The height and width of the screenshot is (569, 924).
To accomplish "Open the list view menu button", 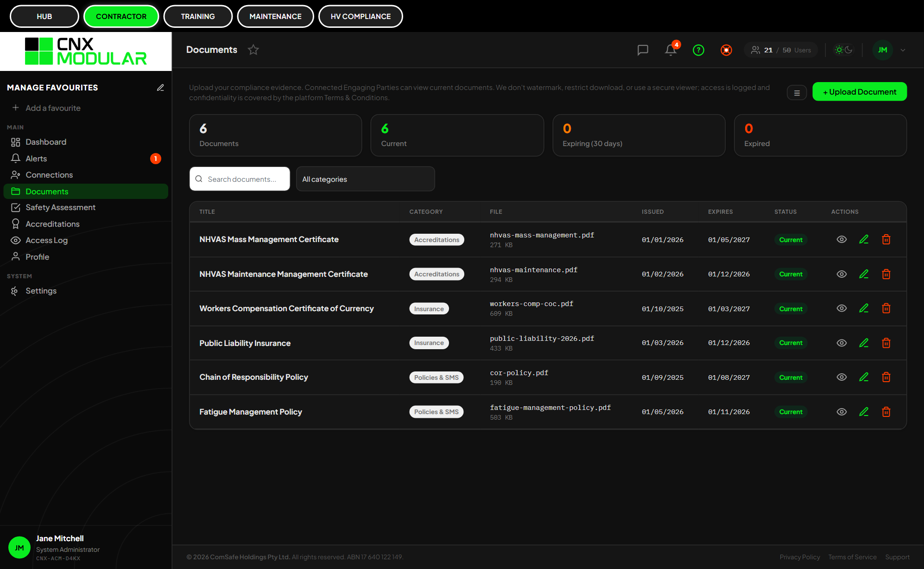I will (797, 93).
